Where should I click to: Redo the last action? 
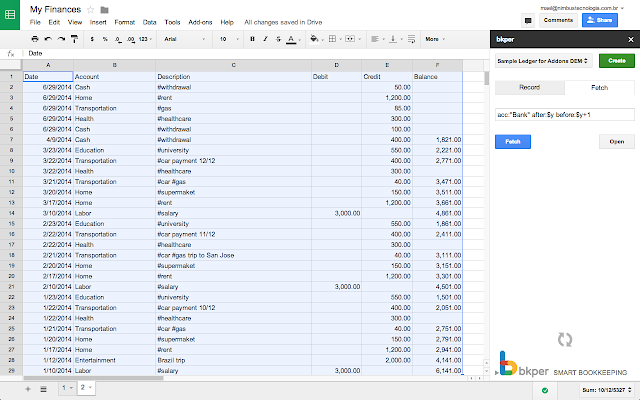click(x=61, y=39)
